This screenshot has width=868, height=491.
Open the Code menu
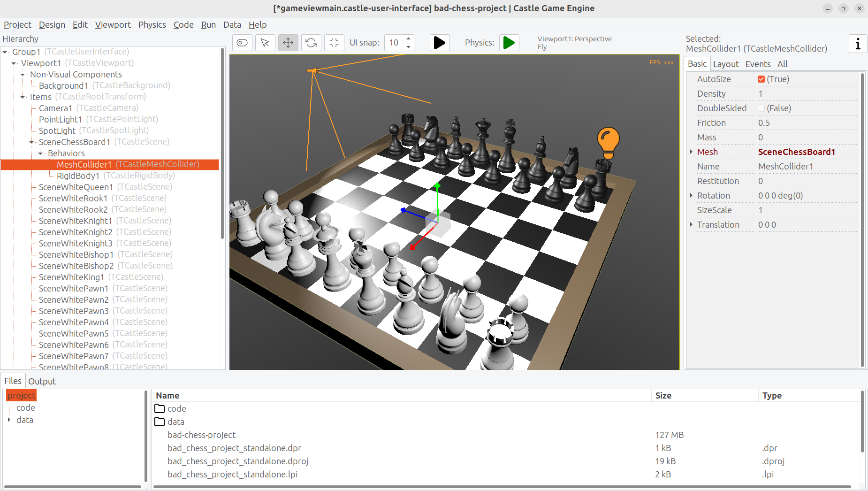tap(183, 24)
